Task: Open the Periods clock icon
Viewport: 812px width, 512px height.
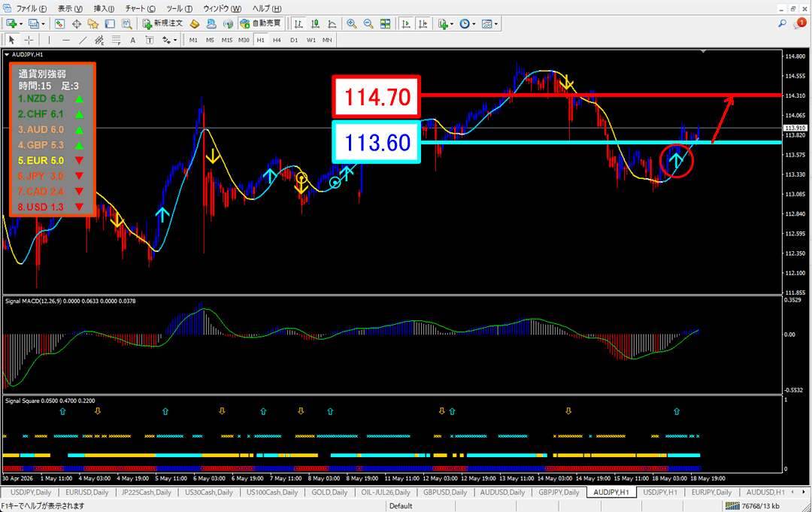Action: click(x=465, y=24)
